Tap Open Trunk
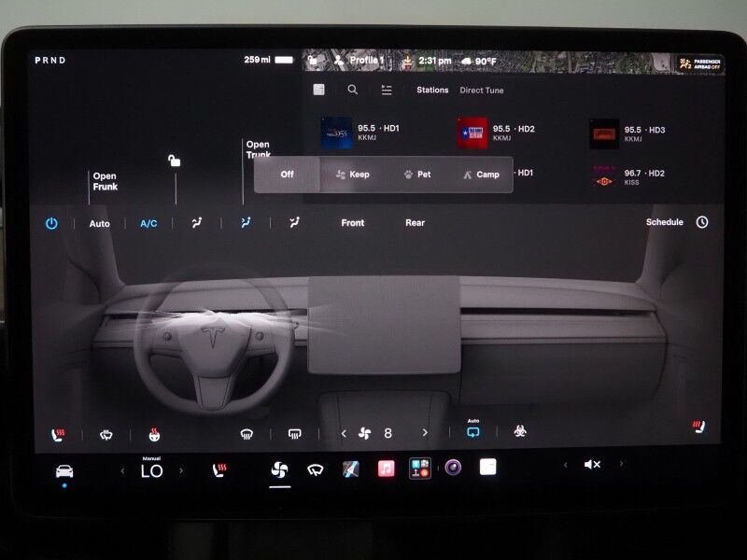The width and height of the screenshot is (747, 560). (x=259, y=149)
